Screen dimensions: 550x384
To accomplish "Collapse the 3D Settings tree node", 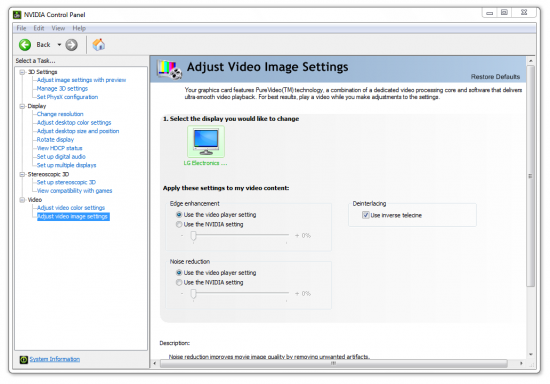I will coord(22,72).
